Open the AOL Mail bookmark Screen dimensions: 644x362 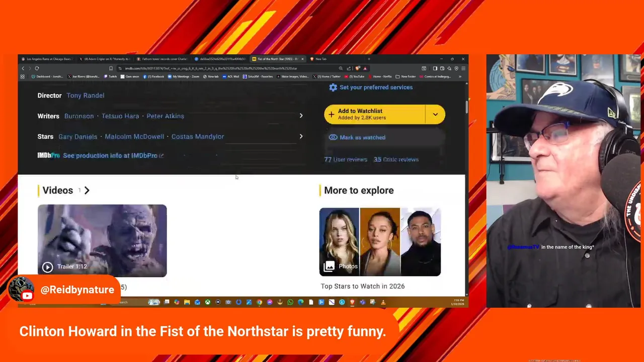[230, 76]
